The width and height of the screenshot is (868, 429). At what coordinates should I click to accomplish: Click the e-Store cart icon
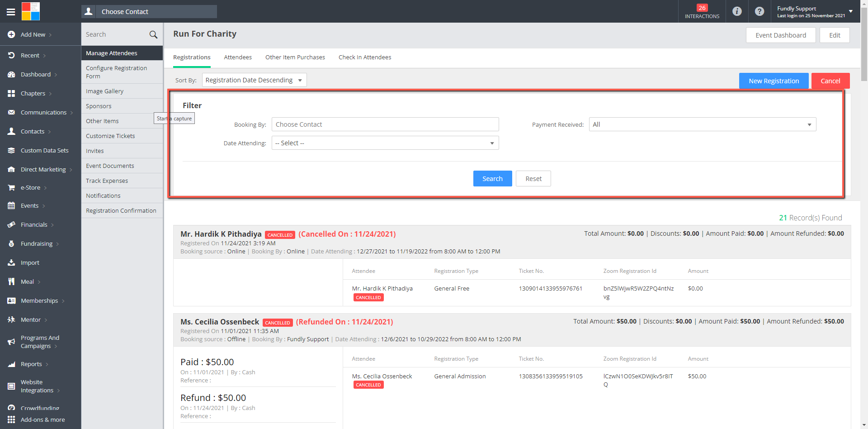pyautogui.click(x=11, y=187)
